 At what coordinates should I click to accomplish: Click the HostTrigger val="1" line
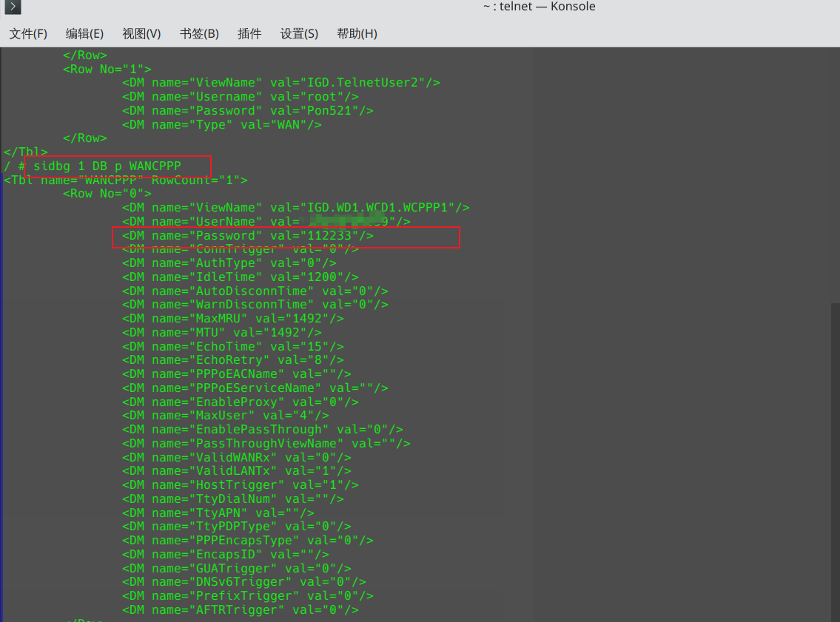click(240, 485)
